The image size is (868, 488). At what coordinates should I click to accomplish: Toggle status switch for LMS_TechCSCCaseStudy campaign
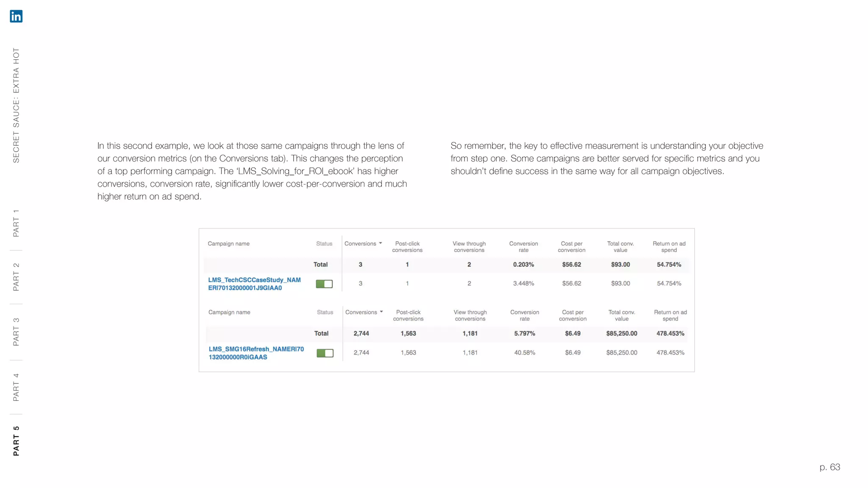click(x=324, y=284)
